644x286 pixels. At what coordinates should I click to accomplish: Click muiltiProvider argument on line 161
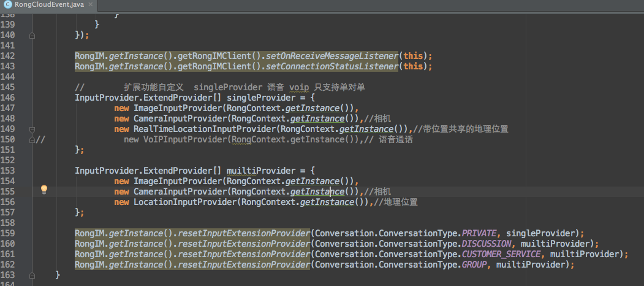pyautogui.click(x=585, y=254)
